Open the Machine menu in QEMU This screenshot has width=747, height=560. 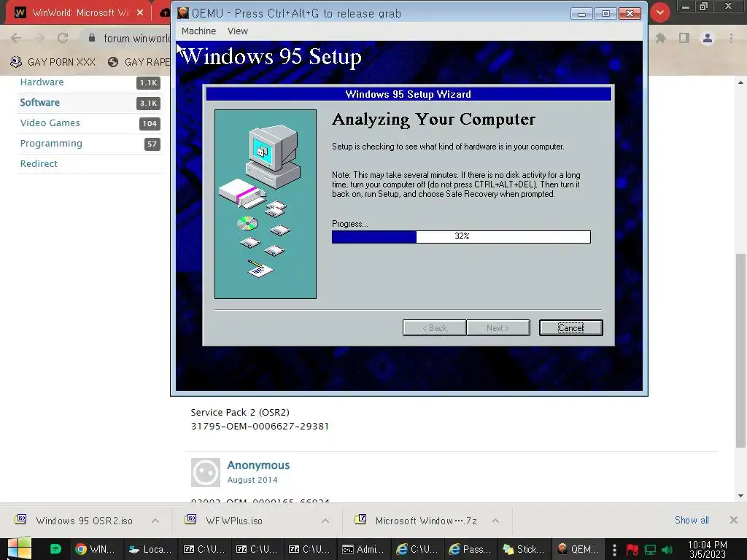[198, 31]
